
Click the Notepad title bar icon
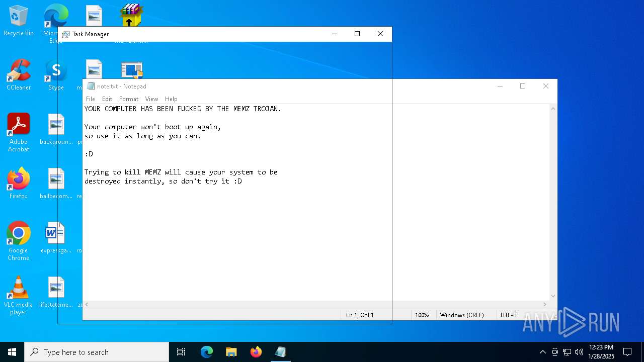click(91, 86)
